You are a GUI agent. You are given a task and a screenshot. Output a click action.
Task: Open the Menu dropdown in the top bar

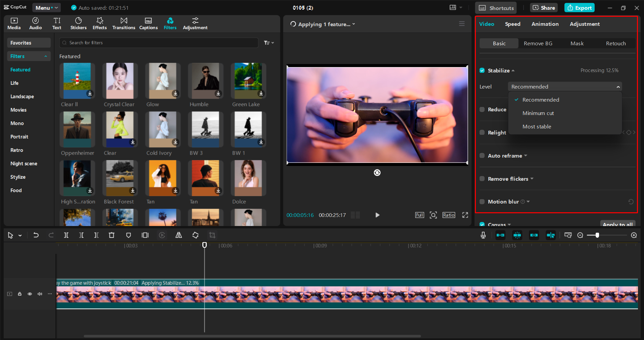pyautogui.click(x=46, y=7)
